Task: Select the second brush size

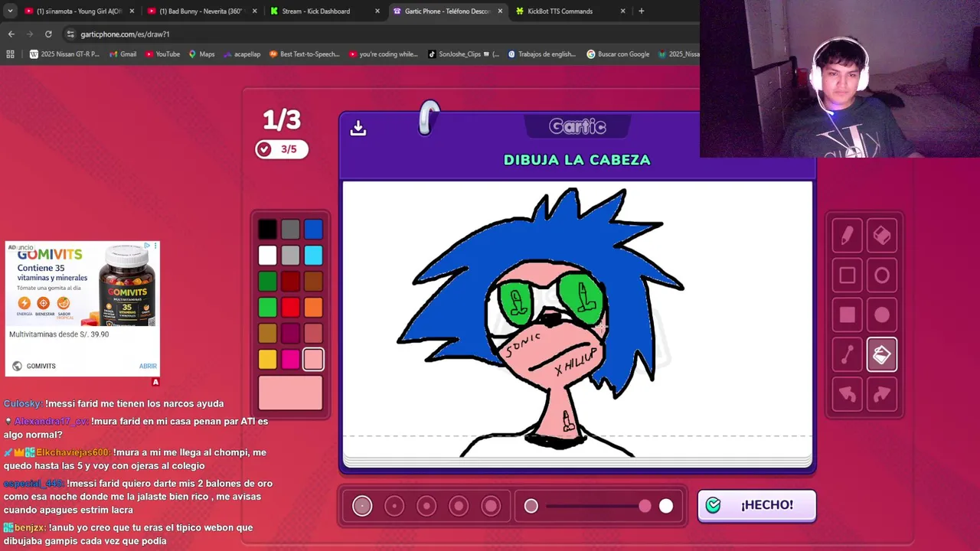Action: click(394, 506)
